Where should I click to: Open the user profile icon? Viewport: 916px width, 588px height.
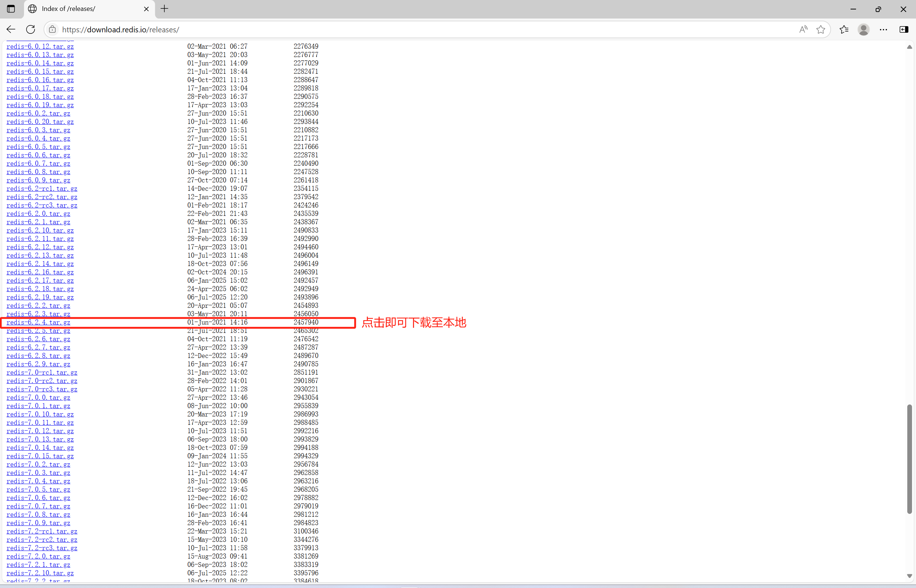[x=863, y=29]
